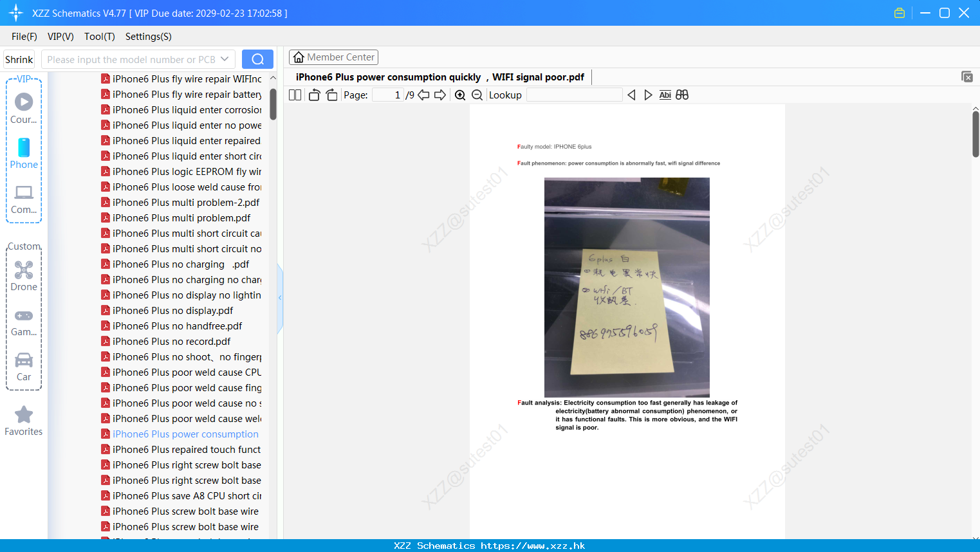This screenshot has width=980, height=552.
Task: Click the XZZ Schematics app logo
Action: pyautogui.click(x=15, y=13)
